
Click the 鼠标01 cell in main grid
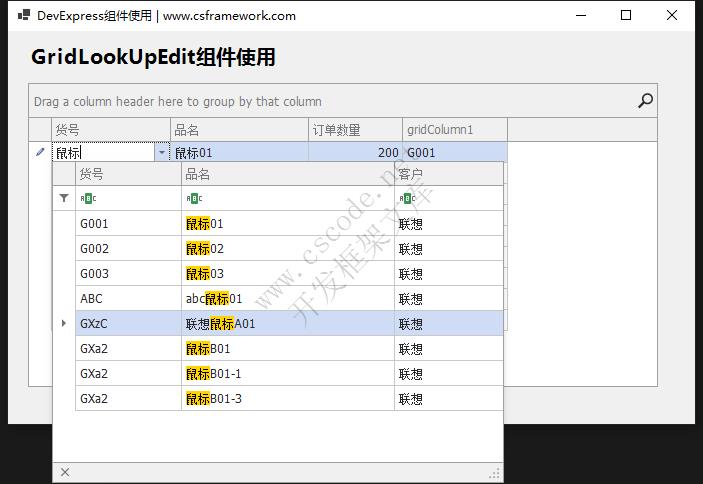click(x=239, y=153)
